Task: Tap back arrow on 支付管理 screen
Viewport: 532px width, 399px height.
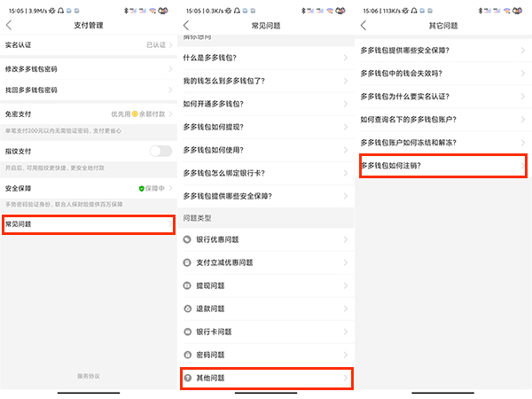Action: coord(9,25)
